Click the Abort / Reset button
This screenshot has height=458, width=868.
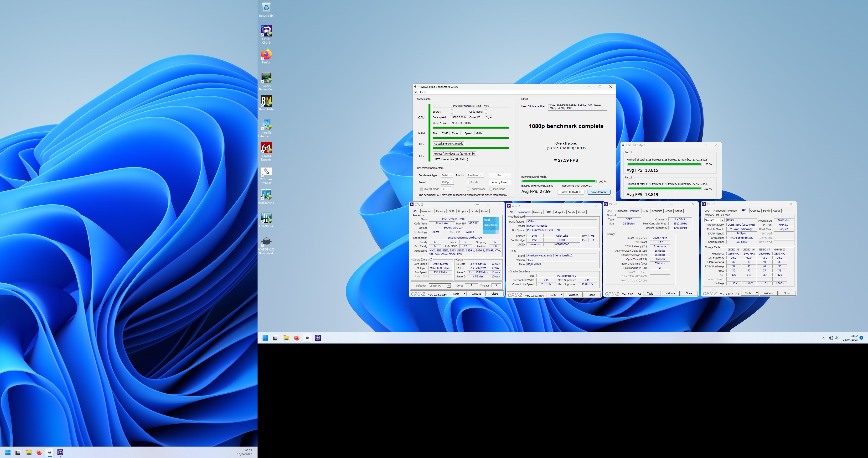(x=500, y=182)
